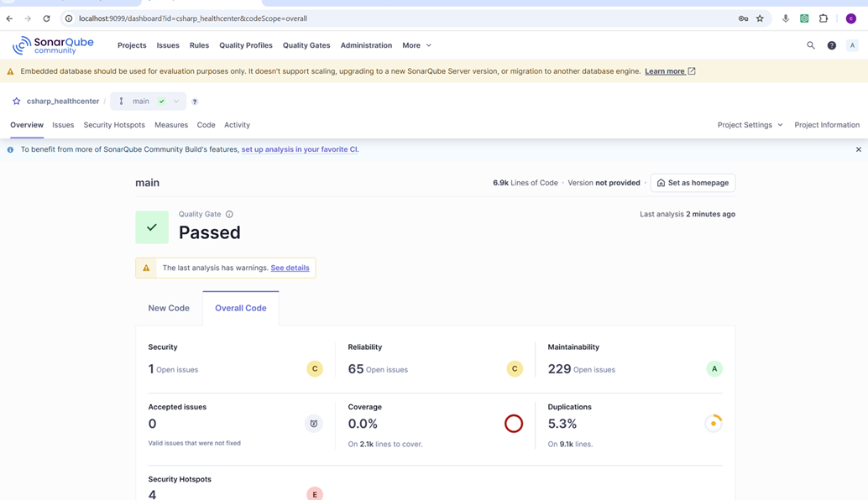Open the csharp_healthcenter breadcrumb link
Image resolution: width=868 pixels, height=500 pixels.
click(63, 102)
